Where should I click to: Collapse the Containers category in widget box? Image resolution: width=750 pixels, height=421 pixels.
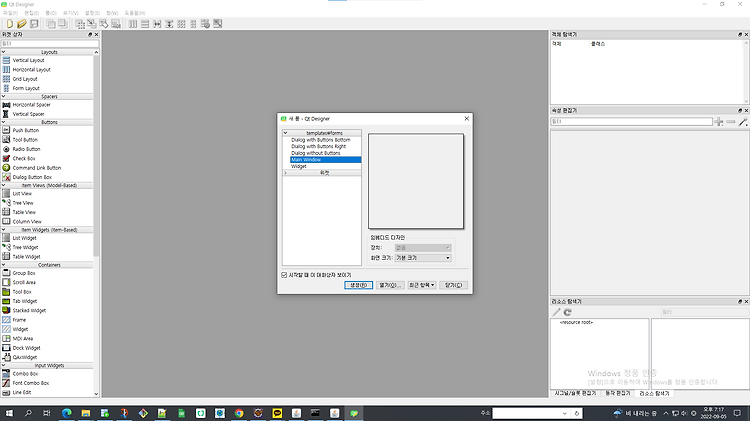tap(3, 265)
